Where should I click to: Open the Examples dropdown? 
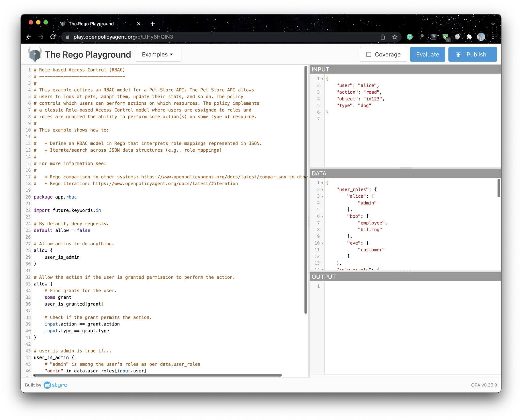coord(158,54)
